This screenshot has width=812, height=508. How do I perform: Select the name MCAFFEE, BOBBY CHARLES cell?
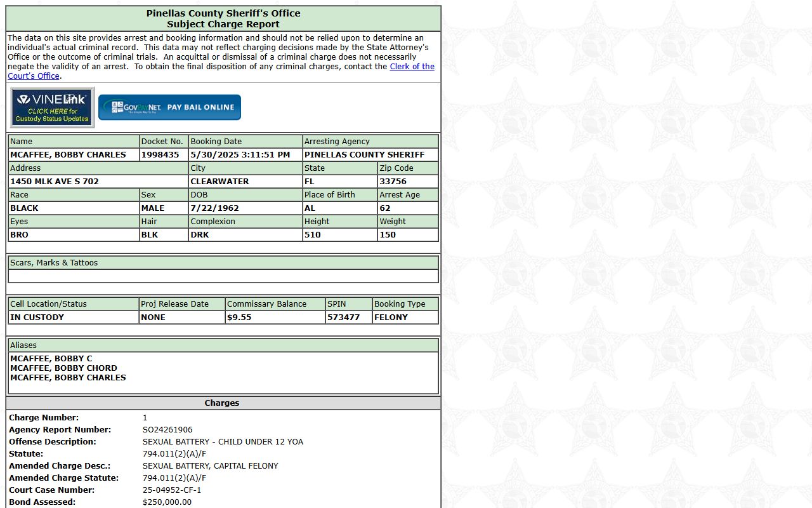(x=74, y=155)
